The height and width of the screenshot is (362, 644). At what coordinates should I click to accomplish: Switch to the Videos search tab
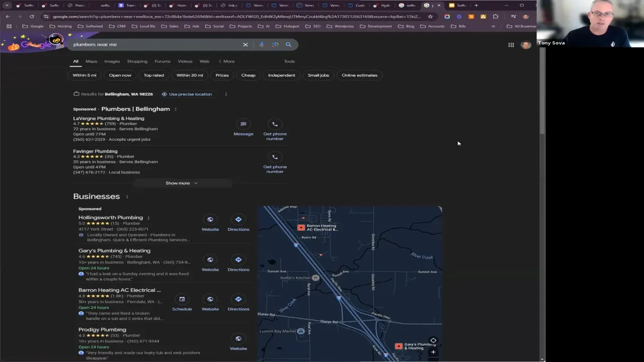pos(185,61)
